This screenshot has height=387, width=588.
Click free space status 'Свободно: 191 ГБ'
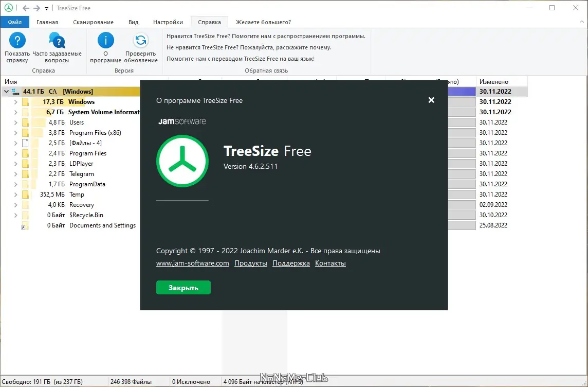tap(42, 382)
